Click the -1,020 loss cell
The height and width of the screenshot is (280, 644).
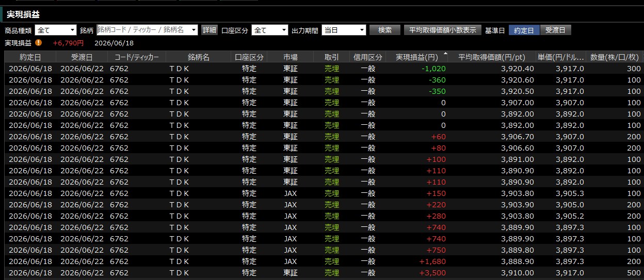point(433,69)
